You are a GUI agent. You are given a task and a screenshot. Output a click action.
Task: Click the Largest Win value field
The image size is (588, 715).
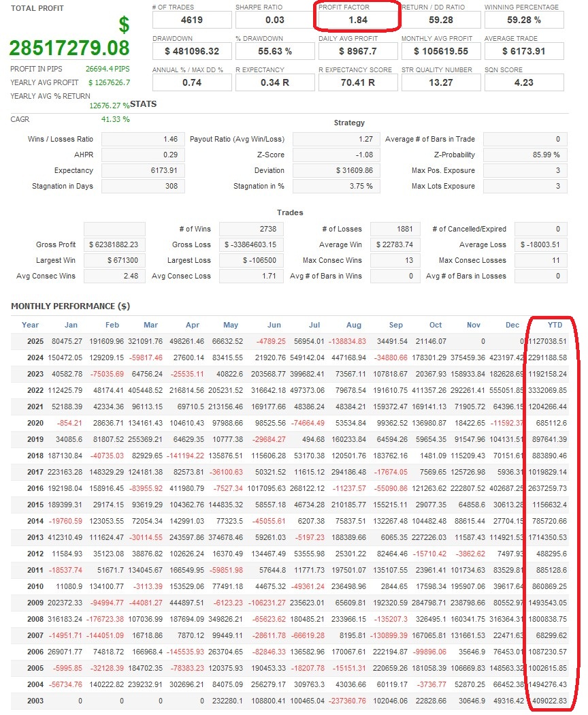[114, 260]
